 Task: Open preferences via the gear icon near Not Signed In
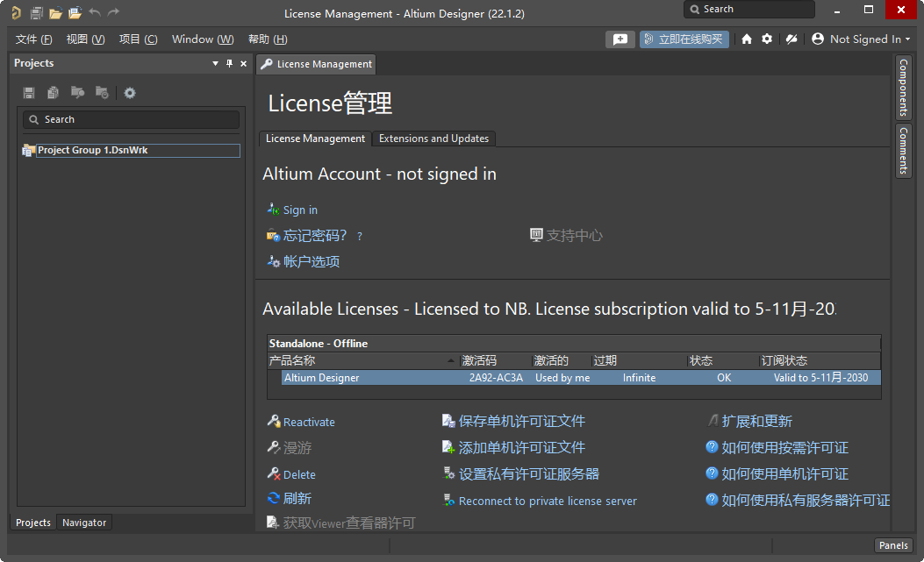(767, 39)
